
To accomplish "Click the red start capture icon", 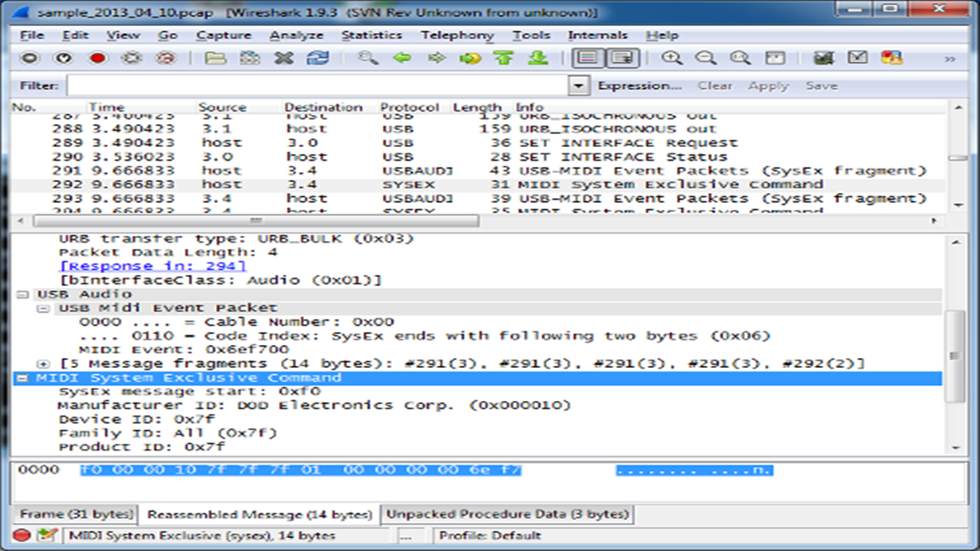I will click(x=97, y=58).
